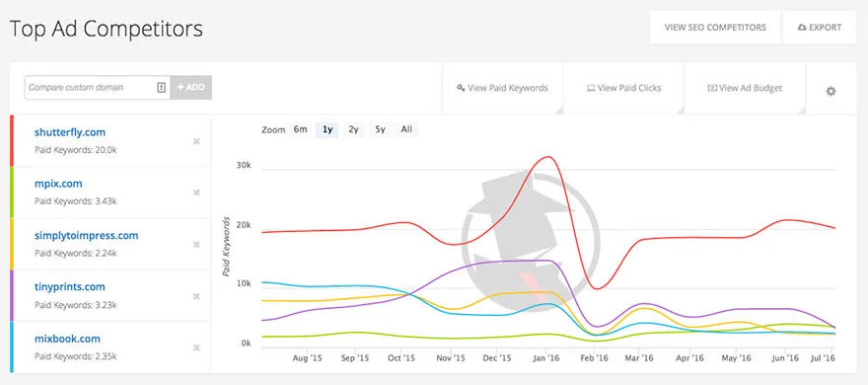Click the Aug '15 axis label
This screenshot has width=868, height=385.
pyautogui.click(x=308, y=358)
